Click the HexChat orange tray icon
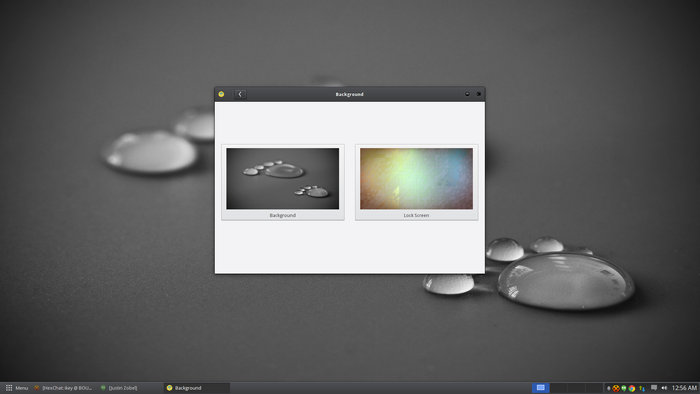 (616, 388)
